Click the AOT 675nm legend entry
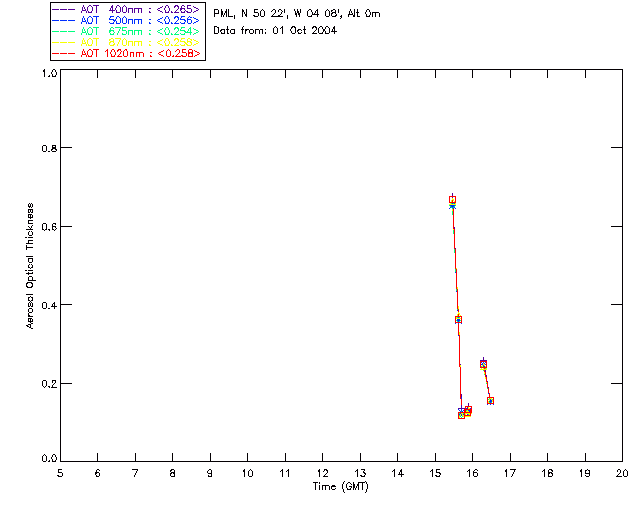The image size is (640, 512). (x=127, y=31)
